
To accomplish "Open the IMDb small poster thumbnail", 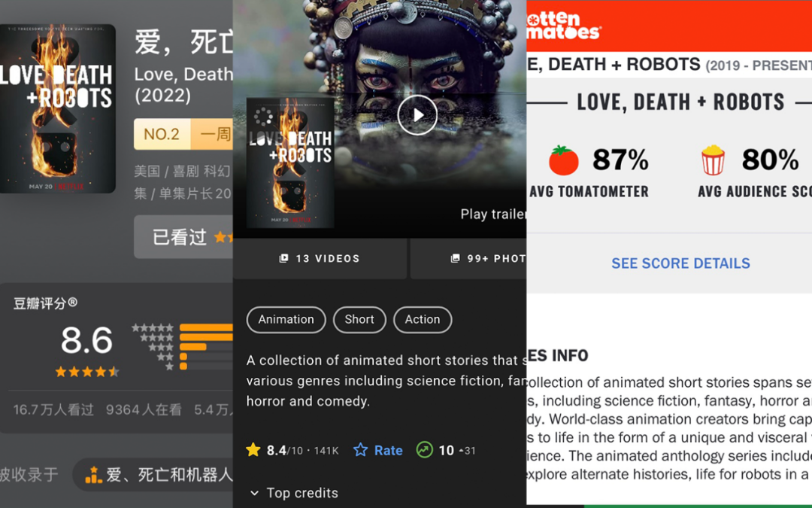I will pyautogui.click(x=290, y=163).
